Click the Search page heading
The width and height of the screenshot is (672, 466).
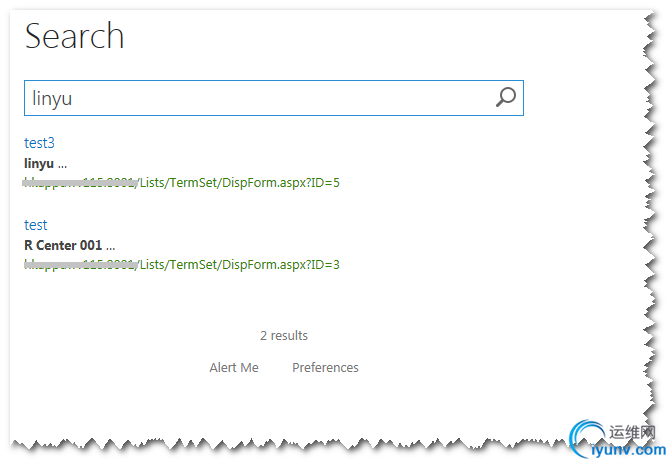[x=75, y=36]
